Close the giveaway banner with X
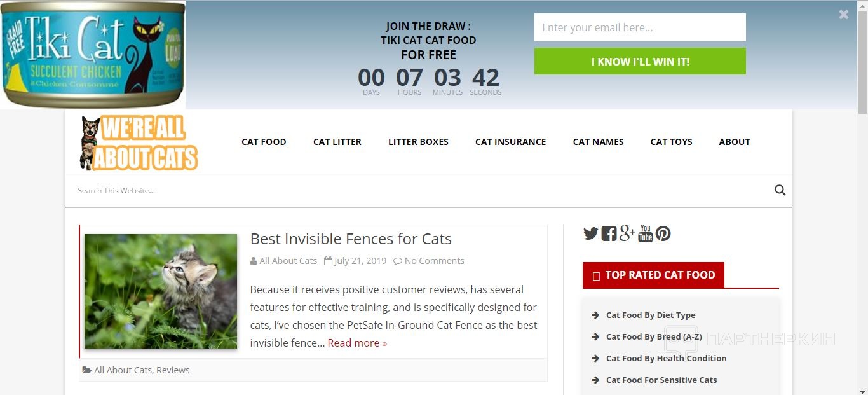Screen dimensions: 868x395 click(844, 14)
